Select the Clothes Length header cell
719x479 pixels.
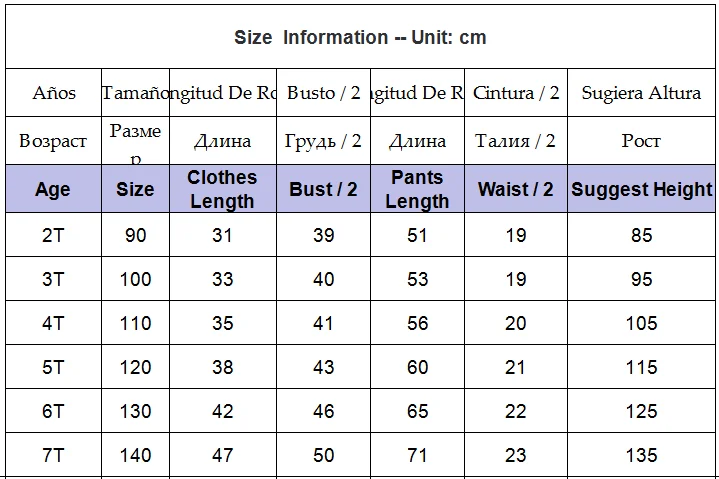(222, 189)
